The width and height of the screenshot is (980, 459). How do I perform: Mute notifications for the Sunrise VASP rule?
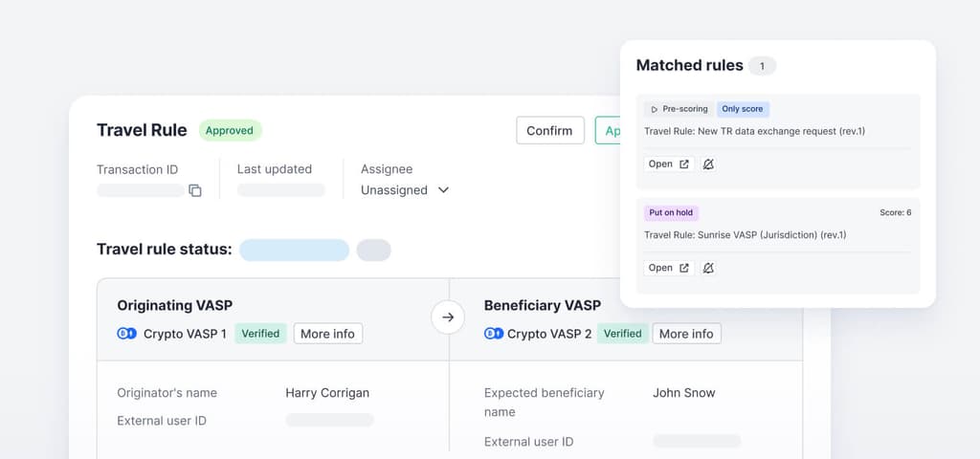[x=708, y=268]
